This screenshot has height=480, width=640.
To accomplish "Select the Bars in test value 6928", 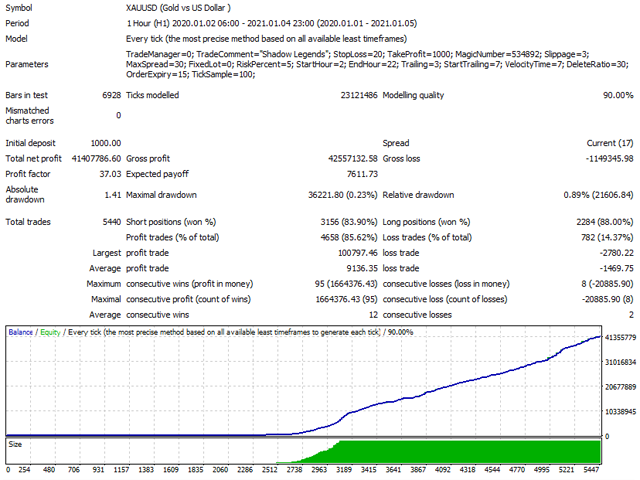I will (111, 95).
